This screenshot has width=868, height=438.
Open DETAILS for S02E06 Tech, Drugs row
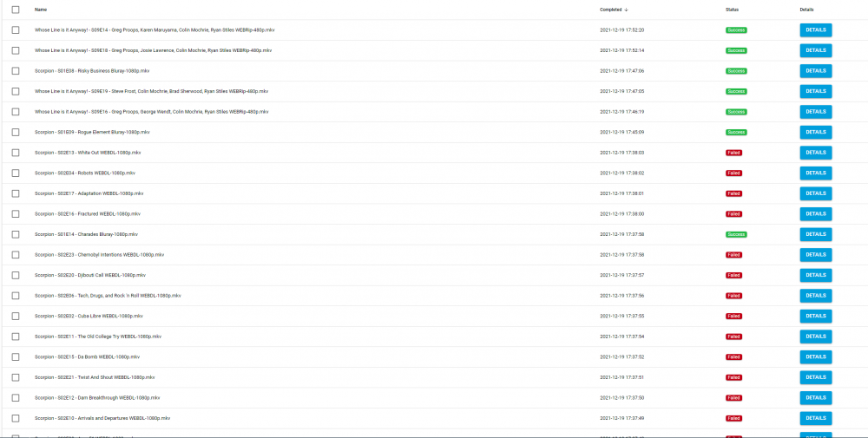click(815, 296)
